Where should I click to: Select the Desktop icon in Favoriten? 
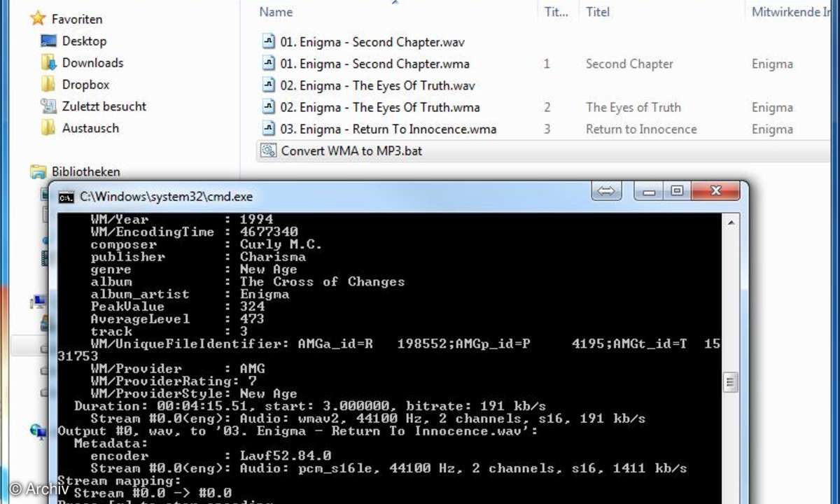tap(48, 41)
